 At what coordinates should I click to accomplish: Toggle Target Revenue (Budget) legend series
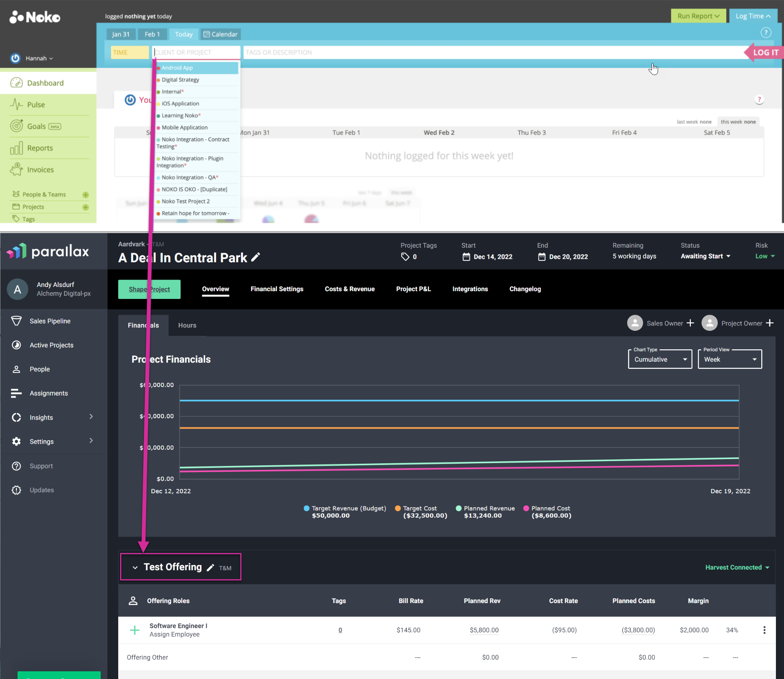(x=345, y=512)
